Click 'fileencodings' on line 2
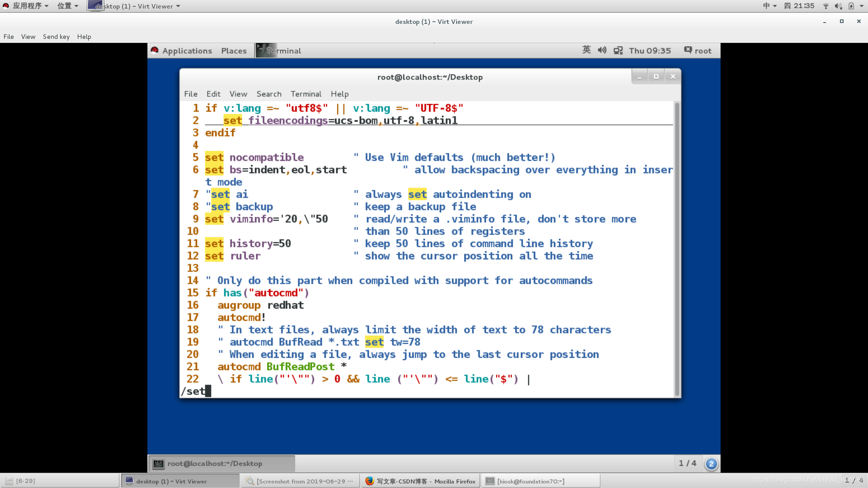Viewport: 868px width, 488px height. pos(288,121)
